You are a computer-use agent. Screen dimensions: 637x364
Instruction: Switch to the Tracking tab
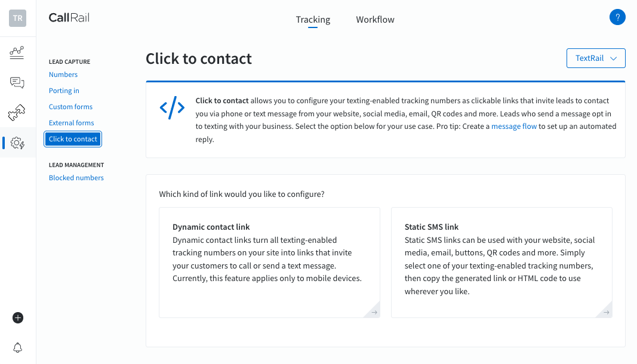click(x=313, y=20)
